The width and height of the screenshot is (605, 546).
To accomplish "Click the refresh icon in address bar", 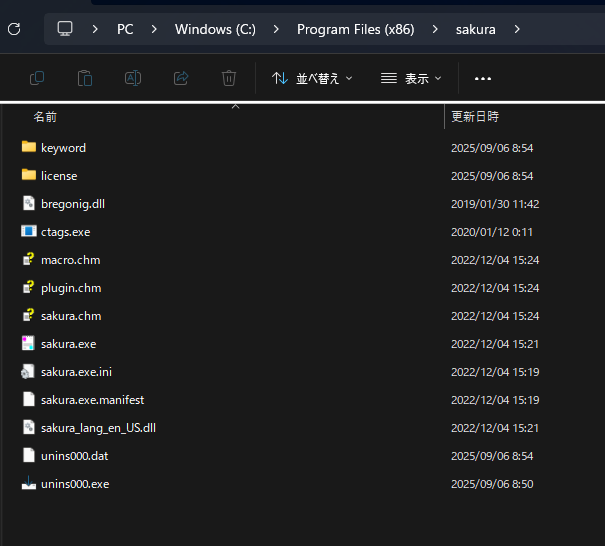I will pos(14,29).
